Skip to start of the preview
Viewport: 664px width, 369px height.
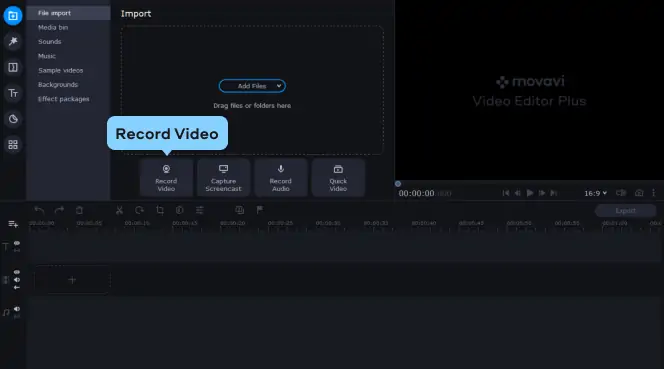pyautogui.click(x=506, y=193)
